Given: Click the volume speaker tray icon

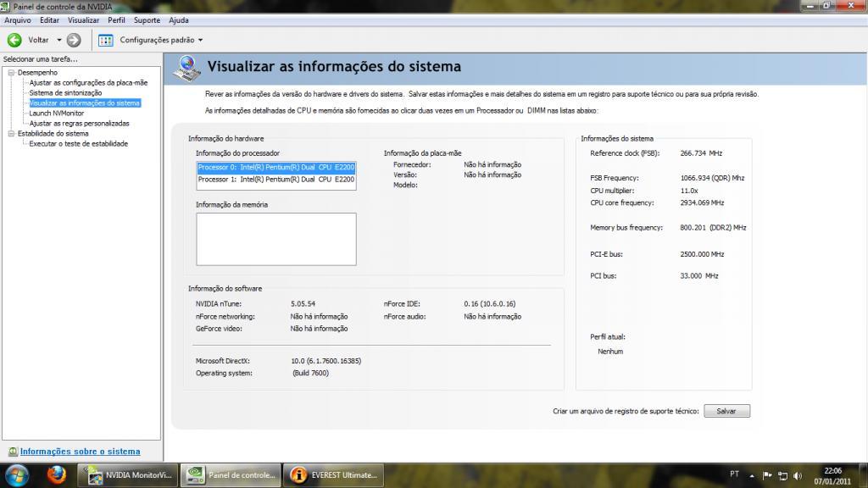Looking at the screenshot, I should 798,476.
